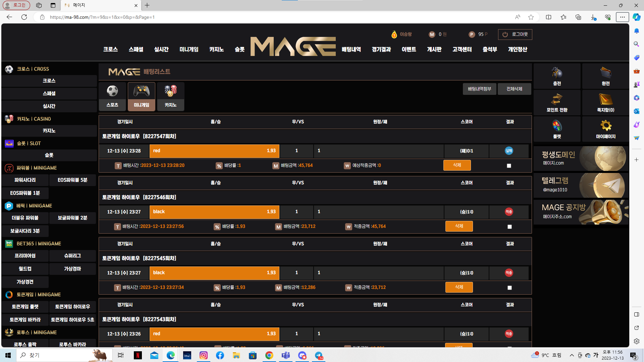This screenshot has height=362, width=644.
Task: Select the 스포츠 soccer ball tab
Action: pyautogui.click(x=112, y=97)
